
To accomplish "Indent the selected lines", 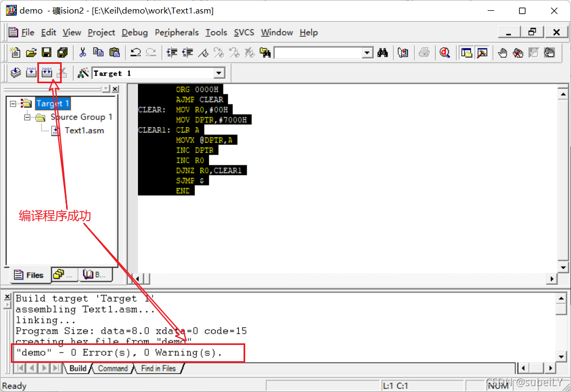I will click(172, 53).
